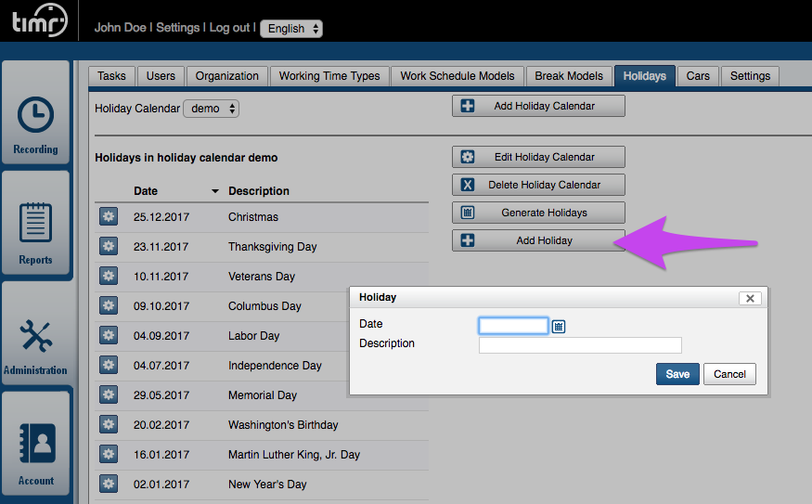
Task: Open the Recording clock icon in sidebar
Action: point(36,115)
